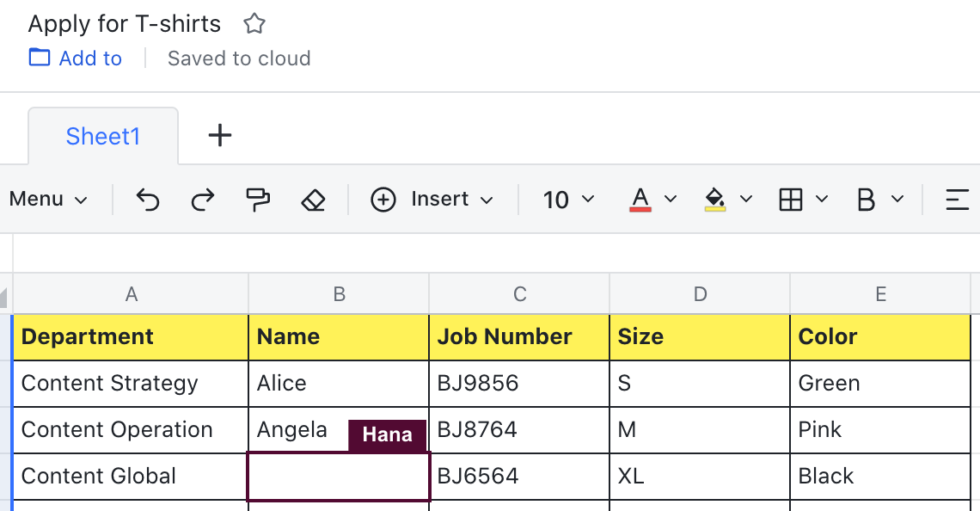Select the Format Painter icon
980x511 pixels.
click(258, 199)
